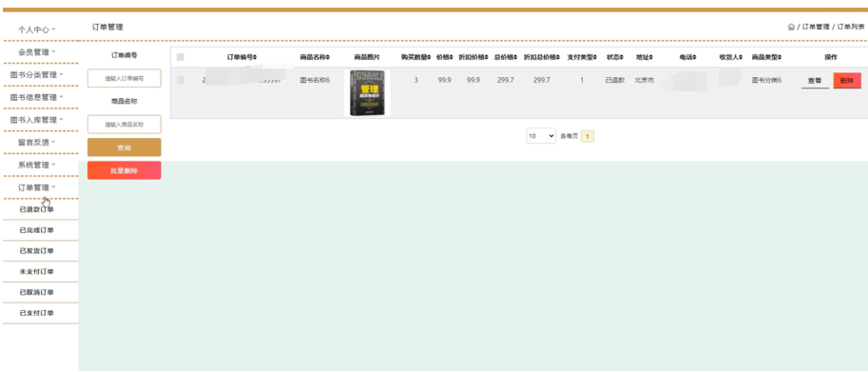Go to page 1 in pagination
The height and width of the screenshot is (372, 868).
coord(588,136)
